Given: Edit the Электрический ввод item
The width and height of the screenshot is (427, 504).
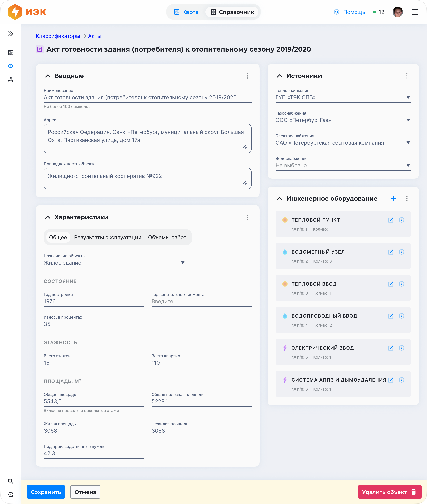Looking at the screenshot, I should coord(391,348).
